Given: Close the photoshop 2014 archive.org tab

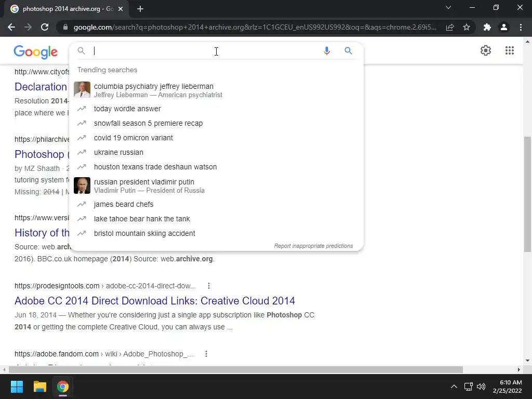Looking at the screenshot, I should (x=121, y=9).
